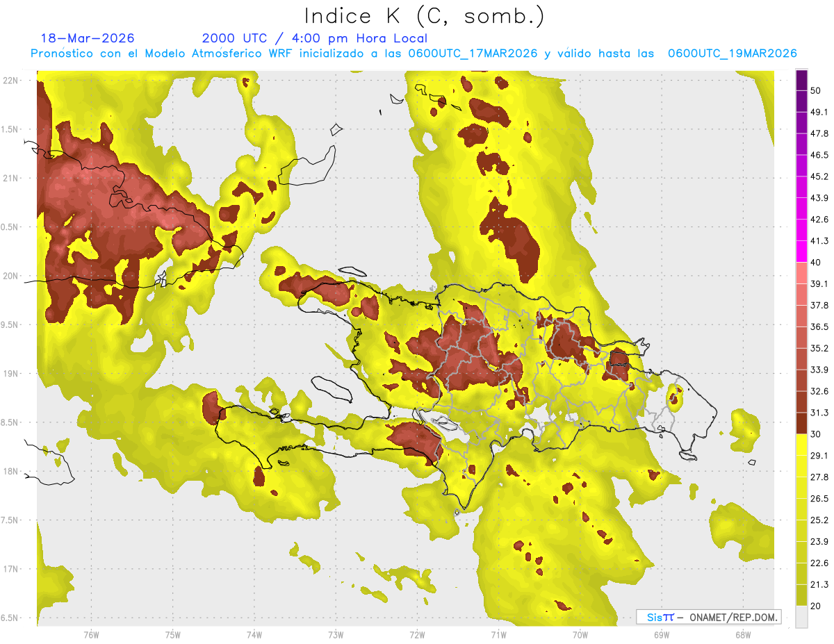
Task: Click the legend value '50'
Action: [x=815, y=90]
